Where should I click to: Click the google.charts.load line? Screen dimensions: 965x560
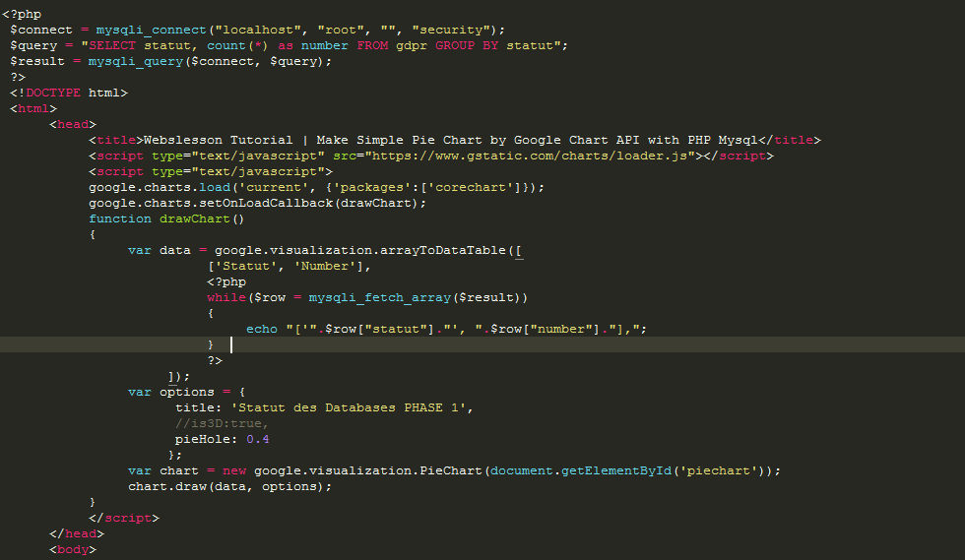coord(316,187)
